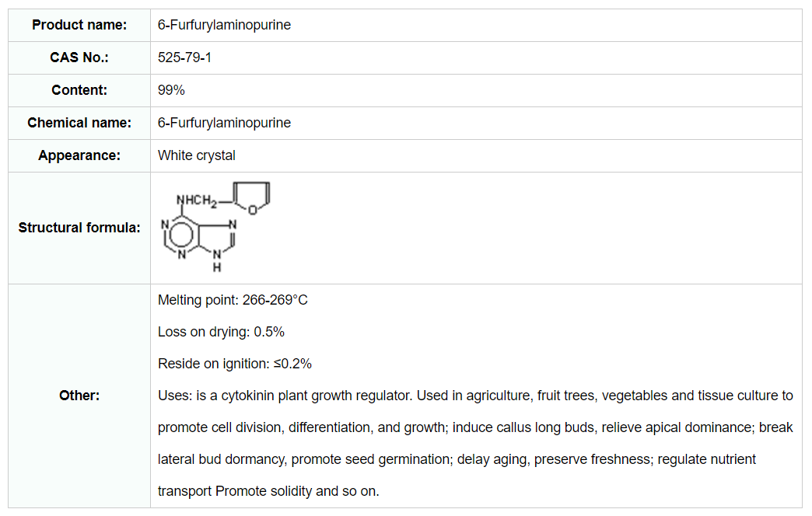Viewport: 812px width, 516px height.
Task: Select the 99% content value
Action: (171, 90)
